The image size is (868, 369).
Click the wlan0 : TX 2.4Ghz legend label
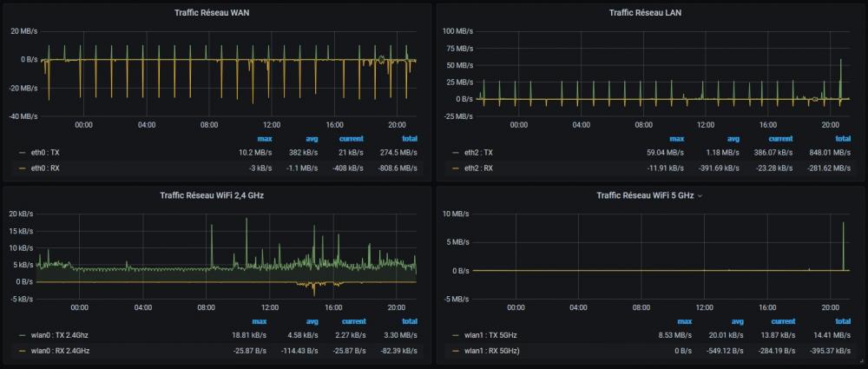pos(59,334)
